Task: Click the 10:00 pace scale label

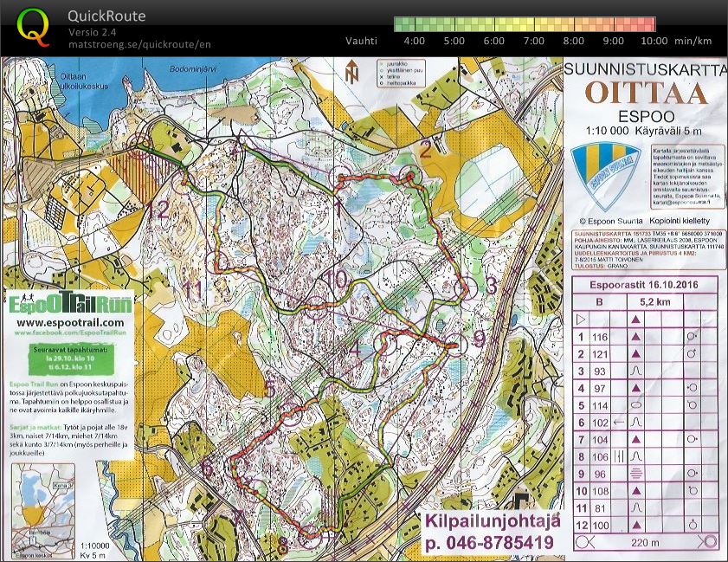Action: pos(654,41)
